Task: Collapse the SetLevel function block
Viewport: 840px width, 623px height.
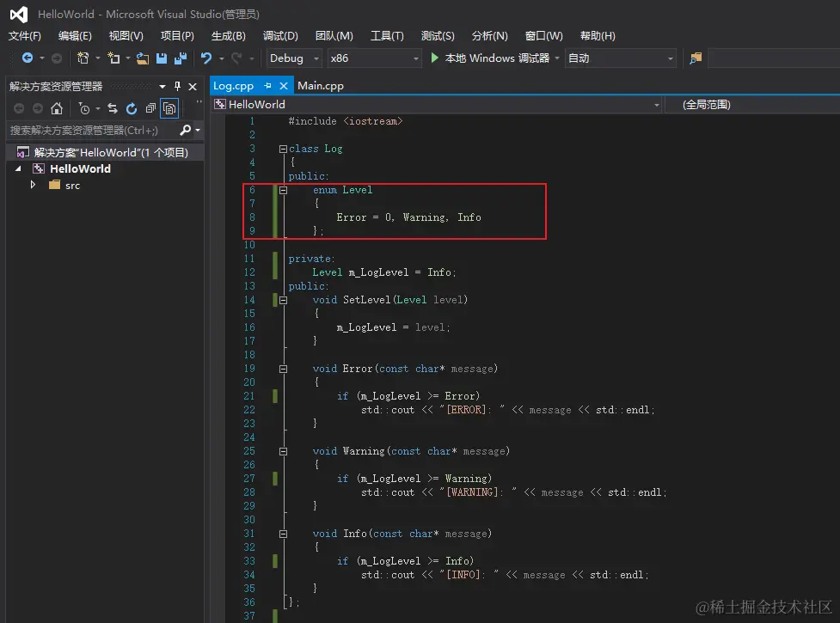Action: [x=283, y=300]
